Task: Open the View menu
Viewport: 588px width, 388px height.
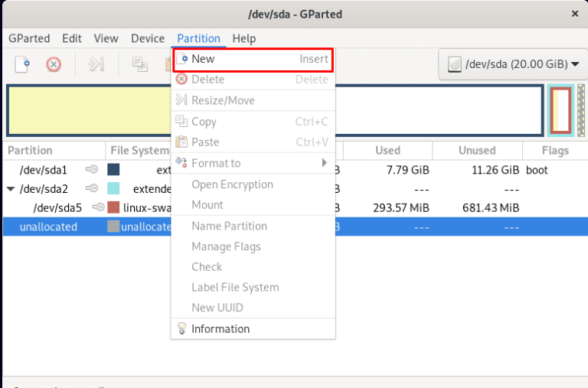Action: (106, 38)
